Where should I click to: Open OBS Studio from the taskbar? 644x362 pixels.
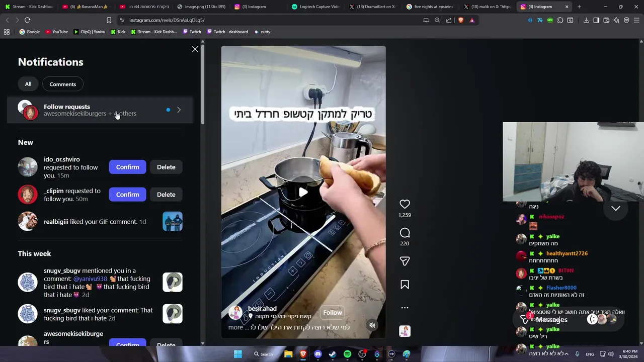coord(362,354)
